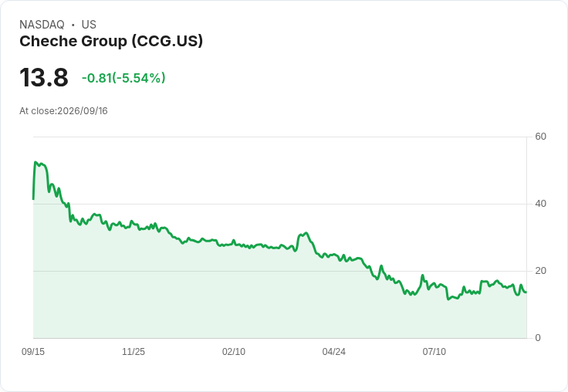Click the line's starting point at chart left
This screenshot has height=392, width=568.
click(33, 199)
